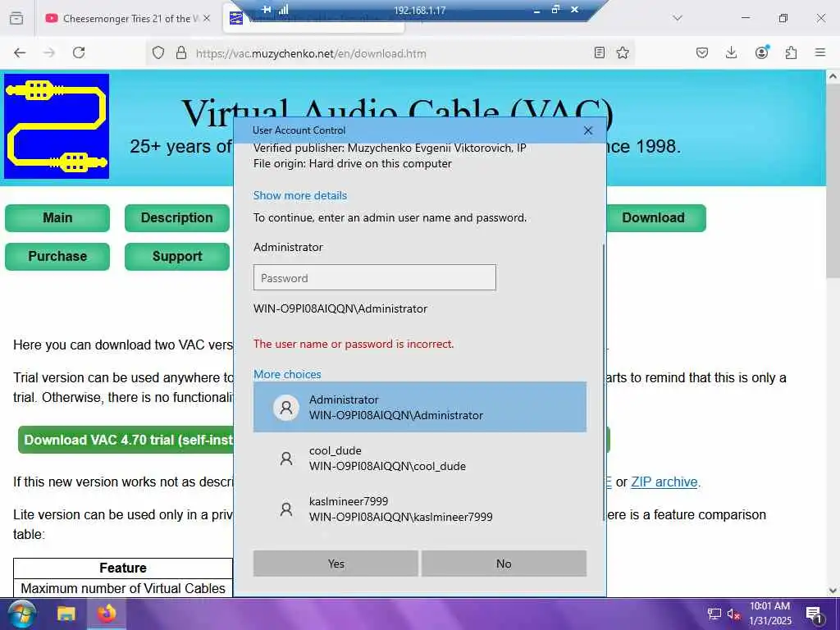Click Yes in User Account Control
Screen dimensions: 840x630
[x=336, y=564]
